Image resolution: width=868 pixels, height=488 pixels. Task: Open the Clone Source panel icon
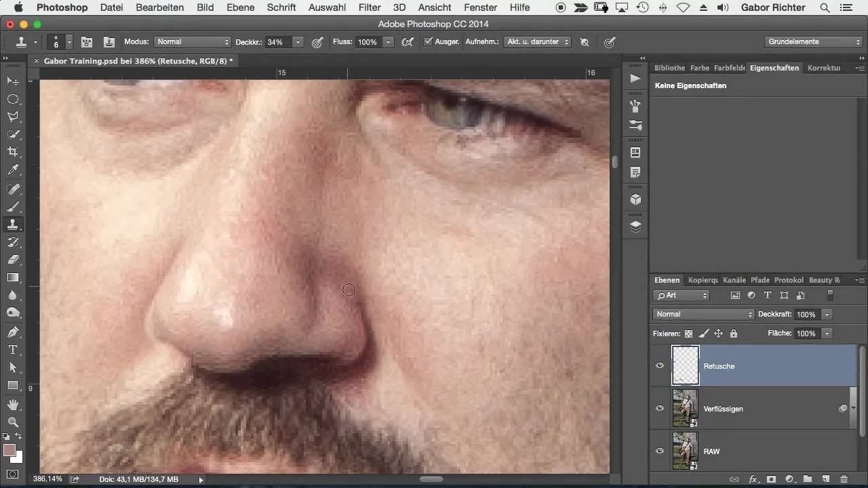pyautogui.click(x=109, y=42)
